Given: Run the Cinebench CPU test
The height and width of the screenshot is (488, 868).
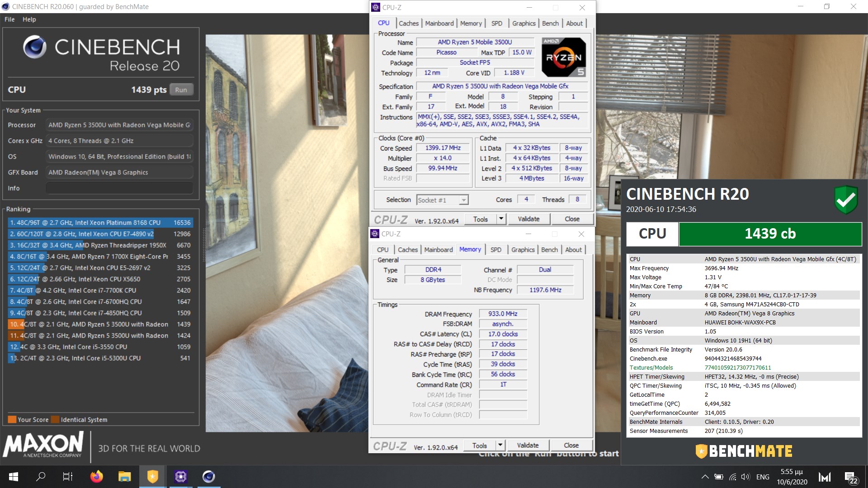Looking at the screenshot, I should (x=181, y=89).
